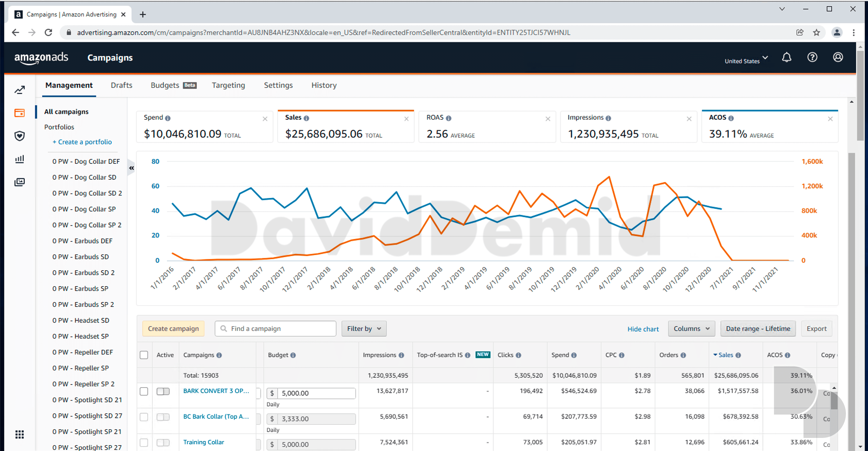Open the help question mark icon
Screen dimensions: 868x451
[x=812, y=57]
